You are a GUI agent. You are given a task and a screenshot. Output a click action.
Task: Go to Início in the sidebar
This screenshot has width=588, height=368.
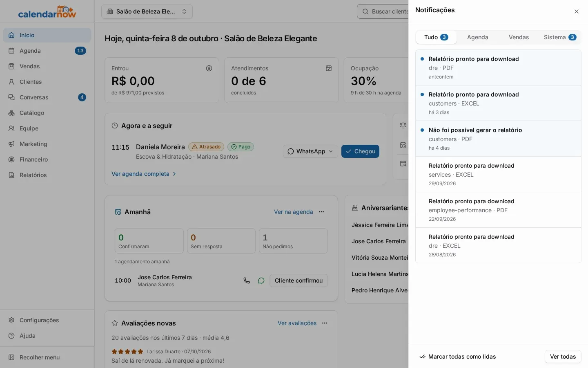click(x=47, y=35)
